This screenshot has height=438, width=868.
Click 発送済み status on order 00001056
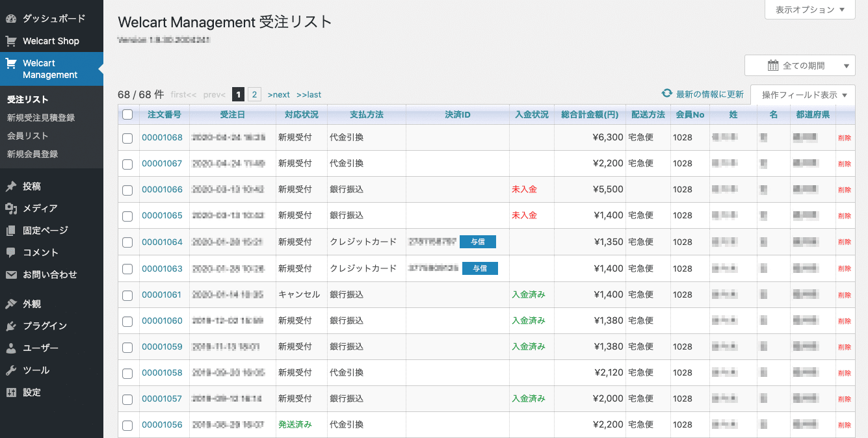click(295, 424)
